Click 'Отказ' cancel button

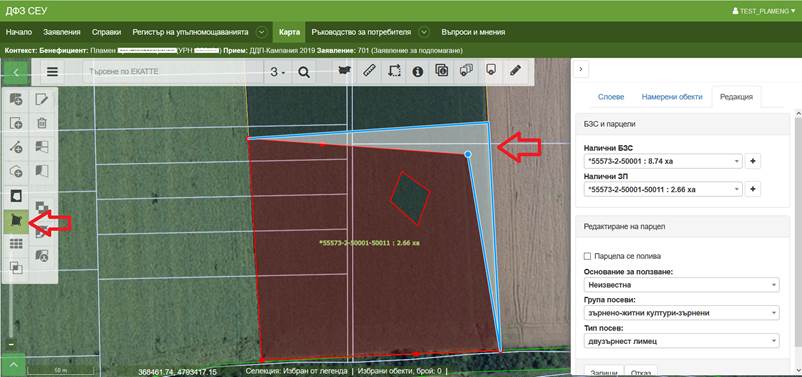pos(641,371)
